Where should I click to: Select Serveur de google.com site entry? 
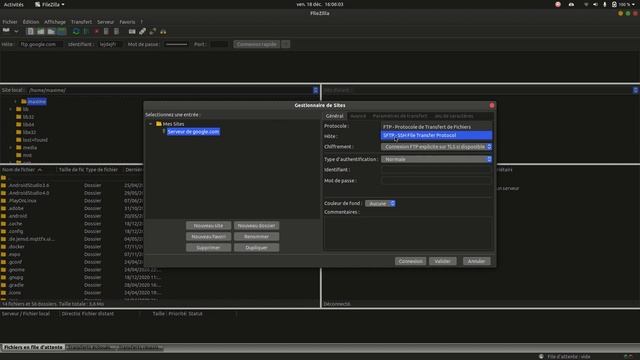[193, 131]
